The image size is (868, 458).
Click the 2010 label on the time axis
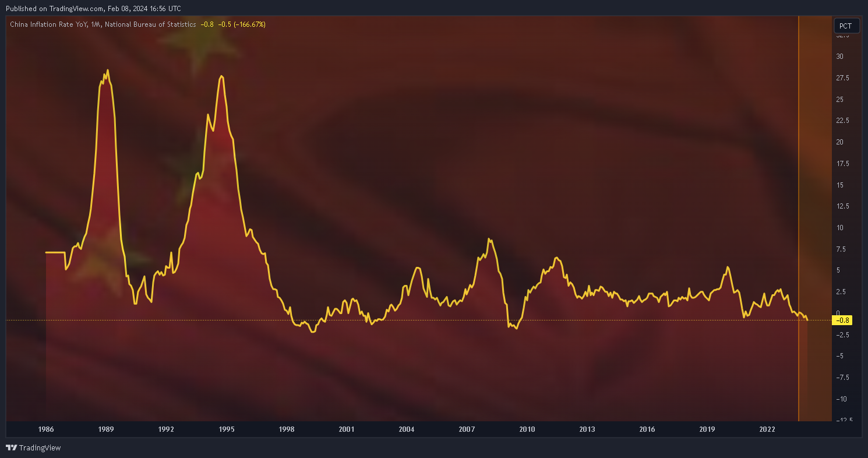(x=527, y=429)
